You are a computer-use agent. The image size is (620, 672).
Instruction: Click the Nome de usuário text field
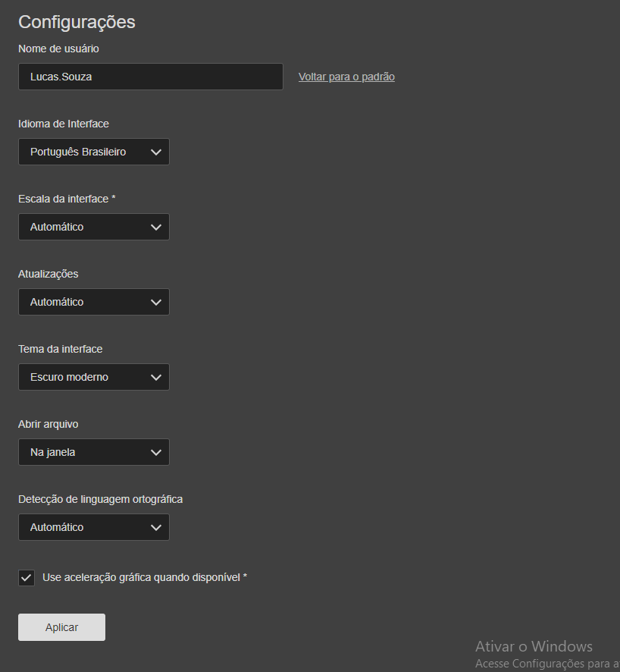150,77
